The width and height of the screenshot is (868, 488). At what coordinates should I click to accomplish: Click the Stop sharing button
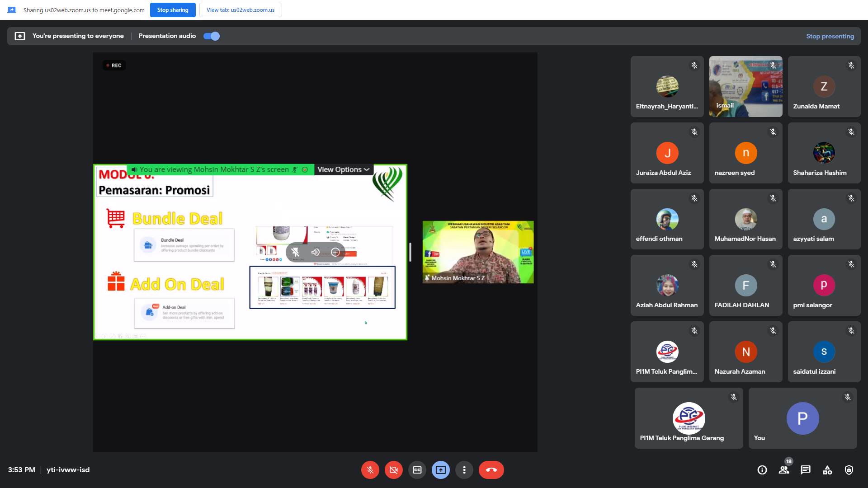[x=173, y=10]
